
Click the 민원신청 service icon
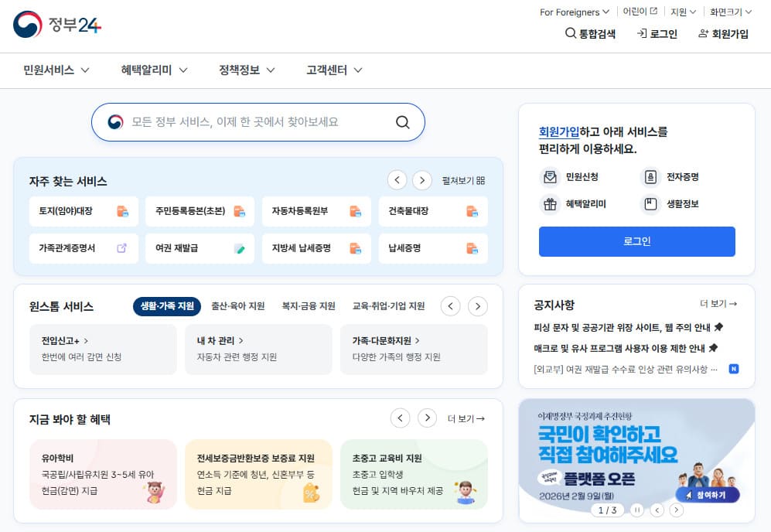click(551, 177)
